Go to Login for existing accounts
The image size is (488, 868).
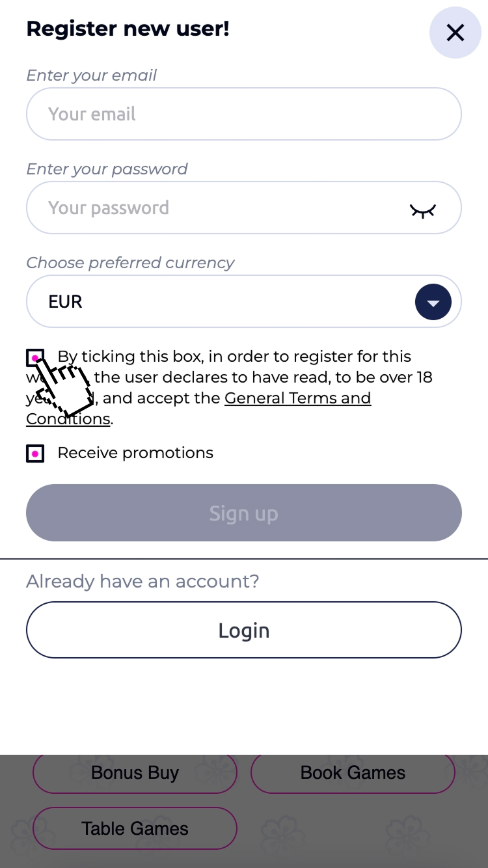(243, 630)
